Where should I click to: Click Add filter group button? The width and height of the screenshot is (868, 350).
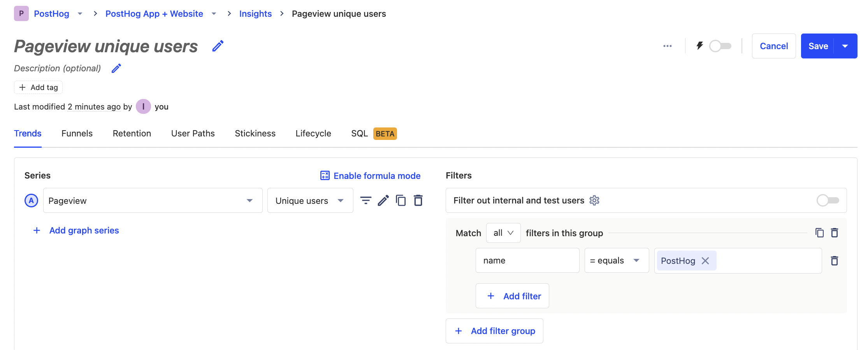click(494, 331)
